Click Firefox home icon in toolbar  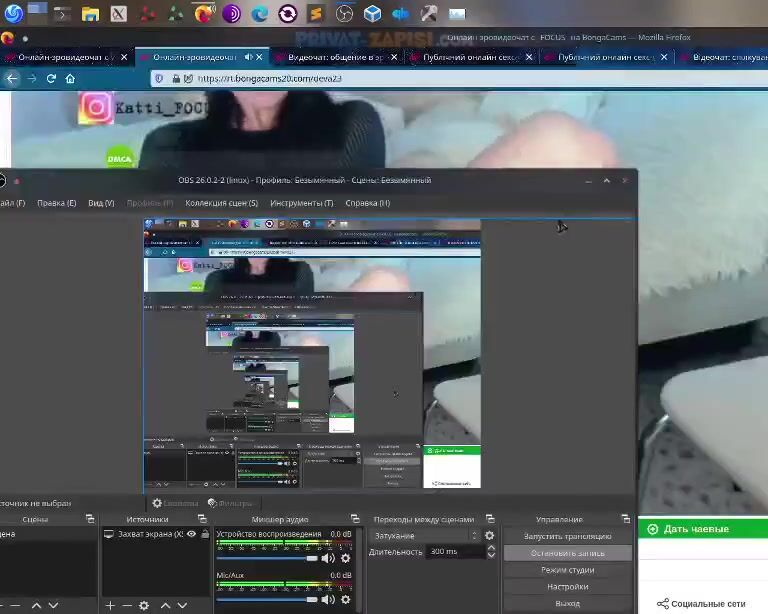click(70, 78)
